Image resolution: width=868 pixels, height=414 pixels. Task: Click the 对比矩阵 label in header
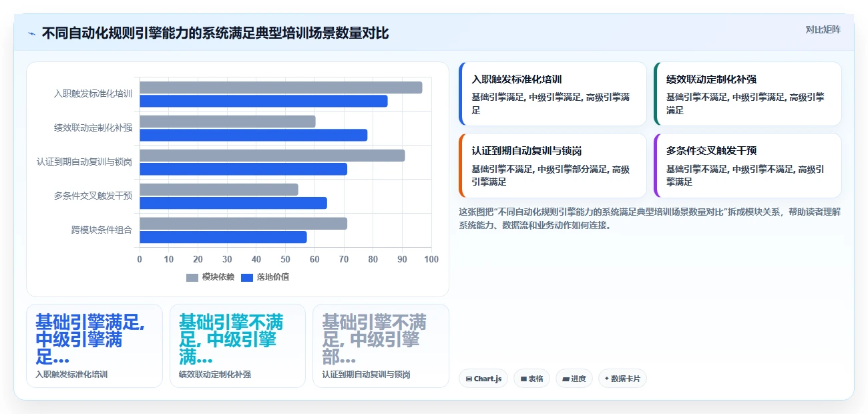pos(823,29)
